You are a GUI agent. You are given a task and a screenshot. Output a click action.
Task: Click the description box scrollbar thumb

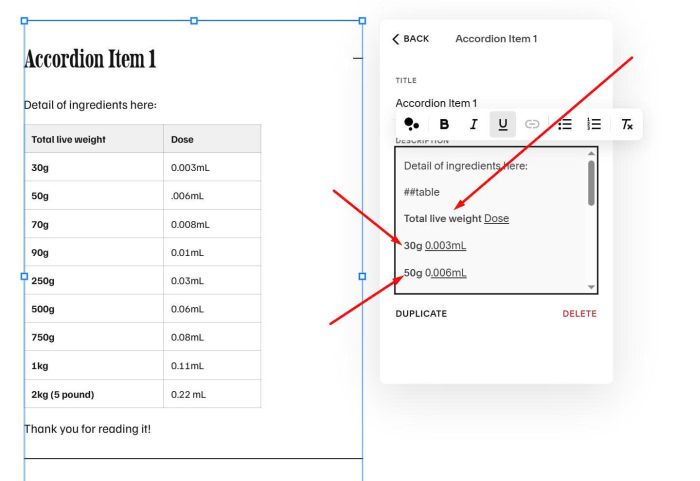(x=591, y=183)
